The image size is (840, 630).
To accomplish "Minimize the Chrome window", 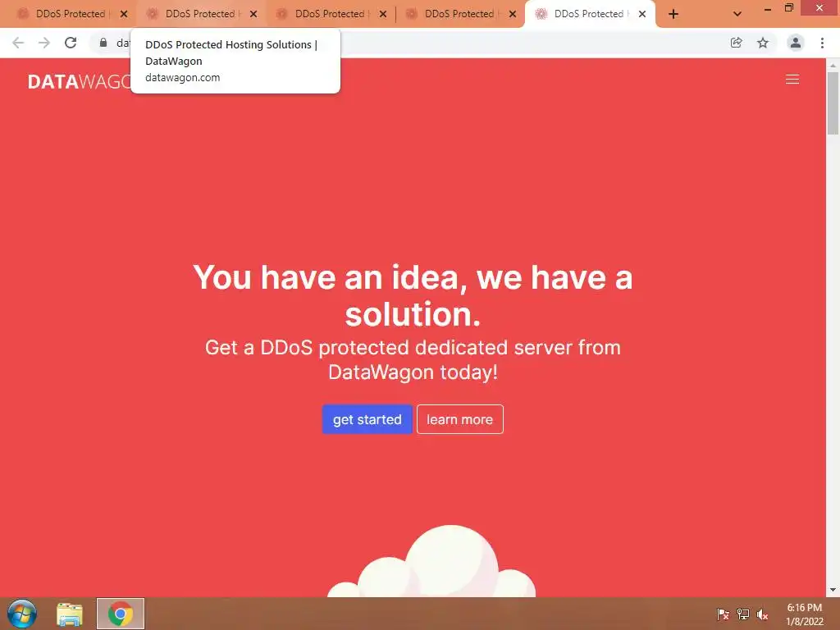I will click(767, 8).
